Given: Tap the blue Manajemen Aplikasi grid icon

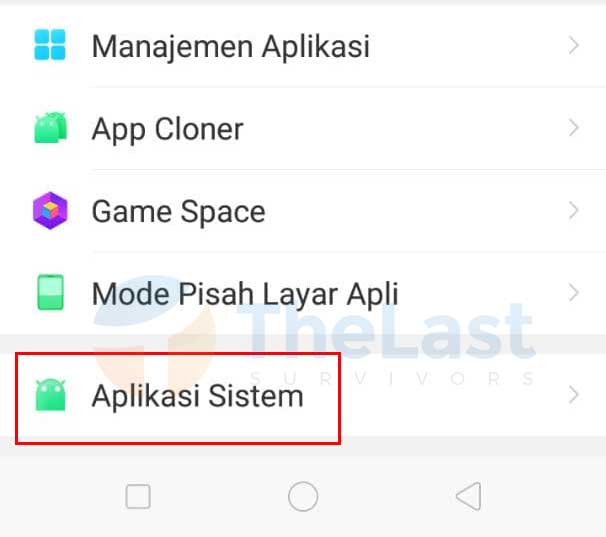Looking at the screenshot, I should click(50, 45).
